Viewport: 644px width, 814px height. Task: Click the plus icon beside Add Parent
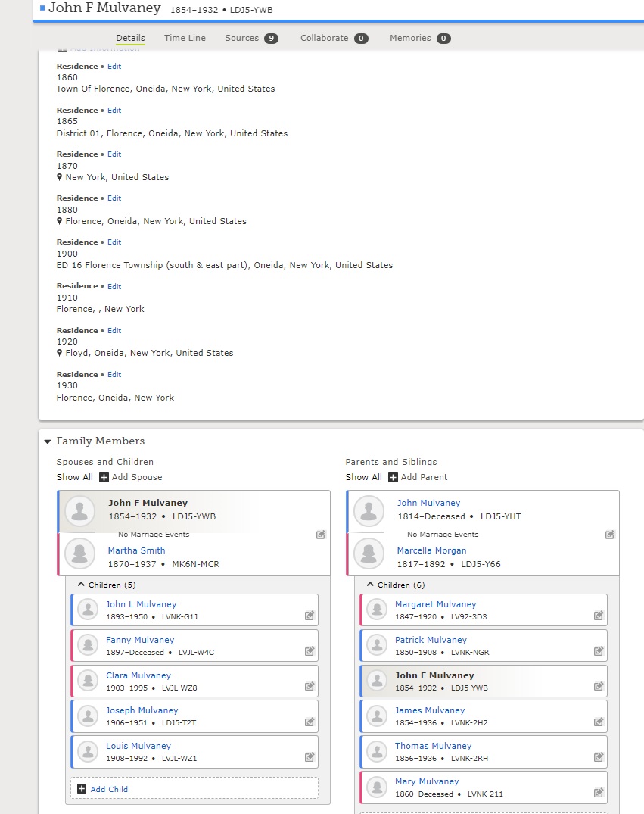click(393, 477)
